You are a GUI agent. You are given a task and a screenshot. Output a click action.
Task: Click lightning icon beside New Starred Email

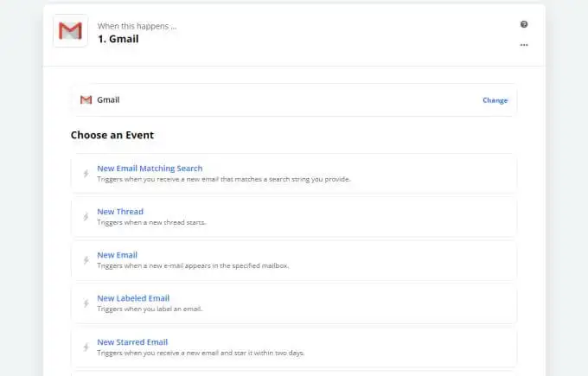tap(86, 347)
